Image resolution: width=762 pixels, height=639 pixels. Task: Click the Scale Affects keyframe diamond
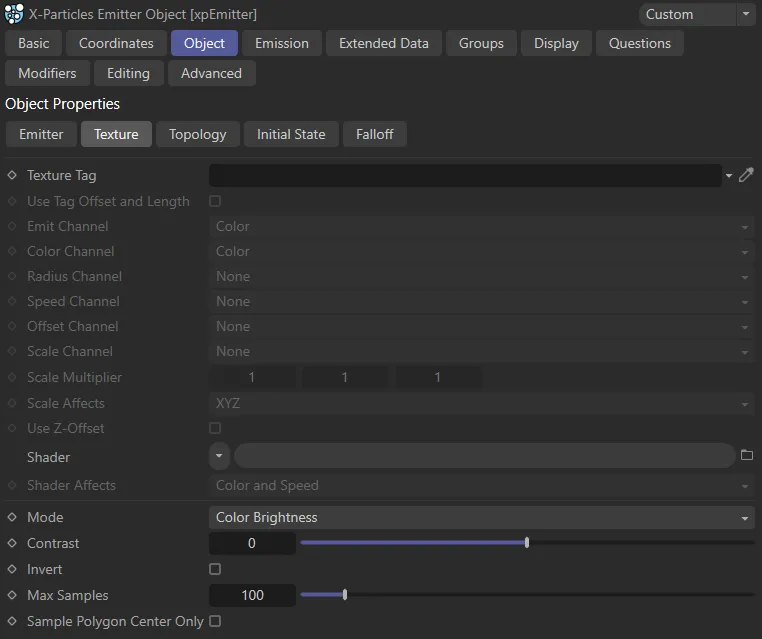click(12, 403)
